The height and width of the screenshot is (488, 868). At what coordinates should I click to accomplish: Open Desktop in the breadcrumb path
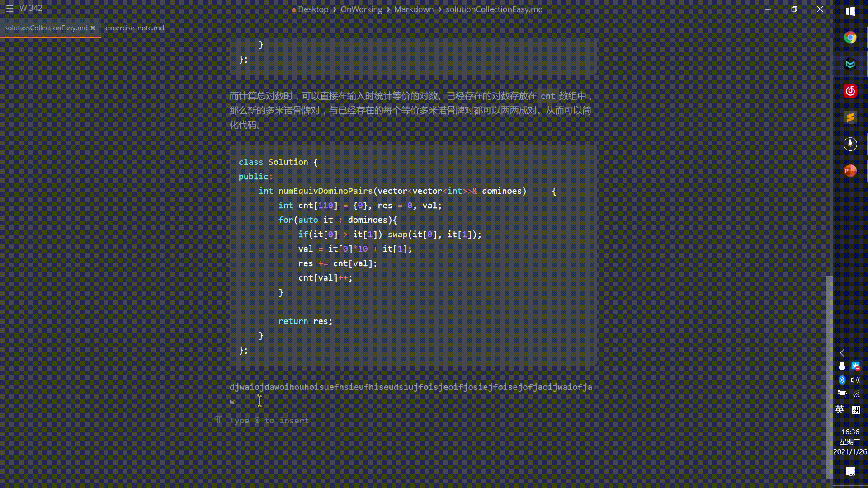[313, 9]
